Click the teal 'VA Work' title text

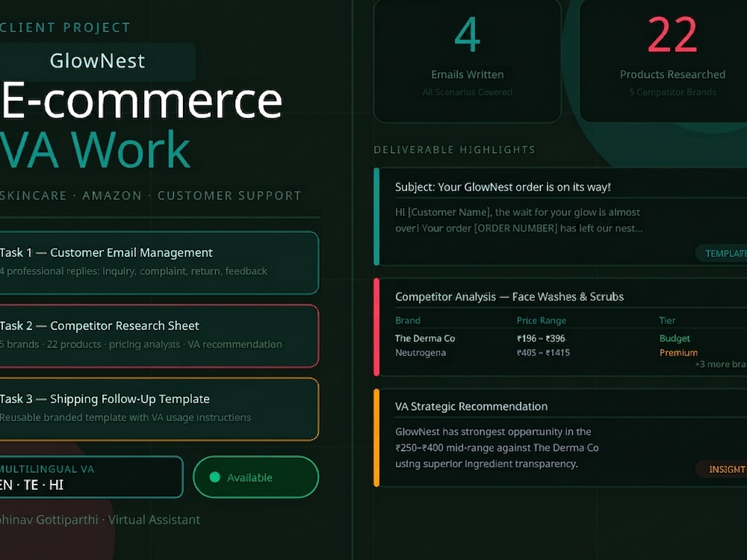coord(96,149)
